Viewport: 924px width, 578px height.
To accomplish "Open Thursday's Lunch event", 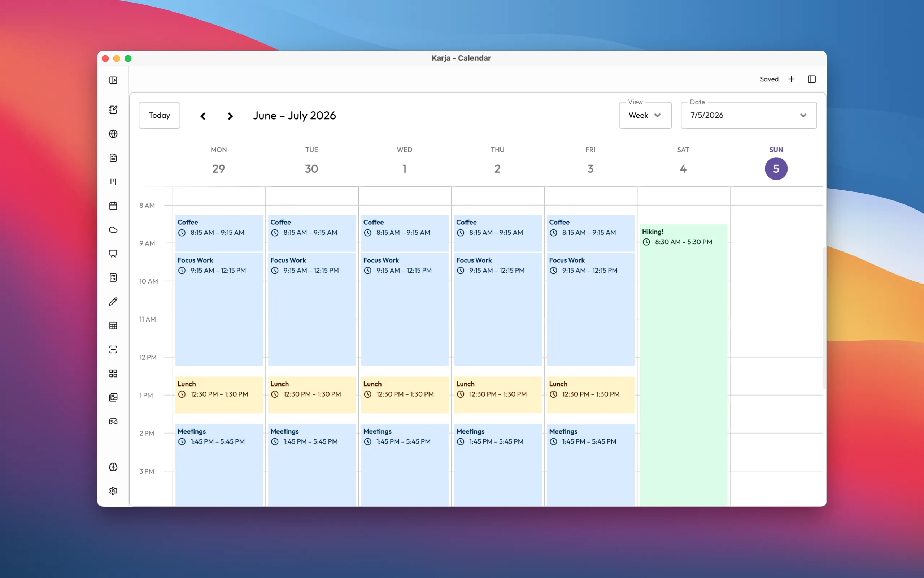I will [x=497, y=394].
